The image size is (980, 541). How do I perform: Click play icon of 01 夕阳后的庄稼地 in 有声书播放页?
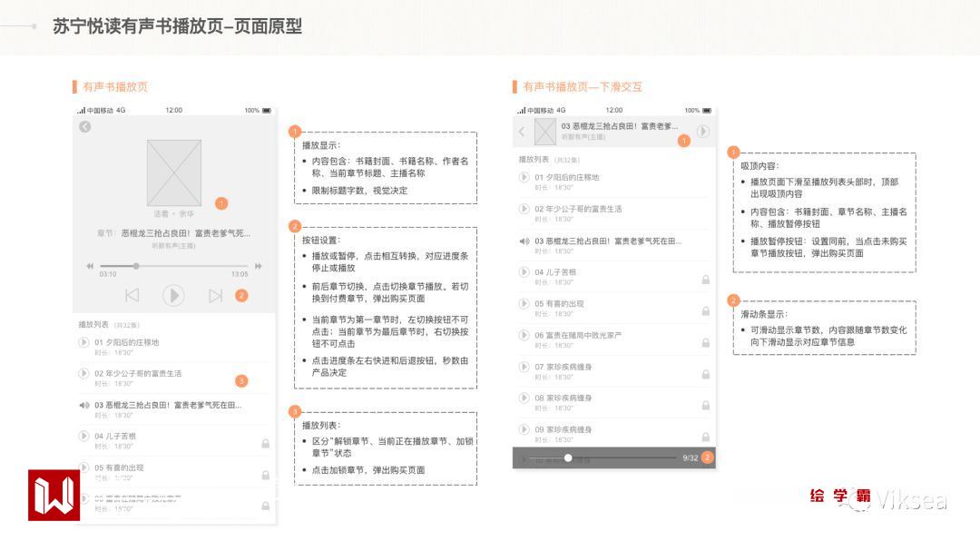click(x=83, y=342)
